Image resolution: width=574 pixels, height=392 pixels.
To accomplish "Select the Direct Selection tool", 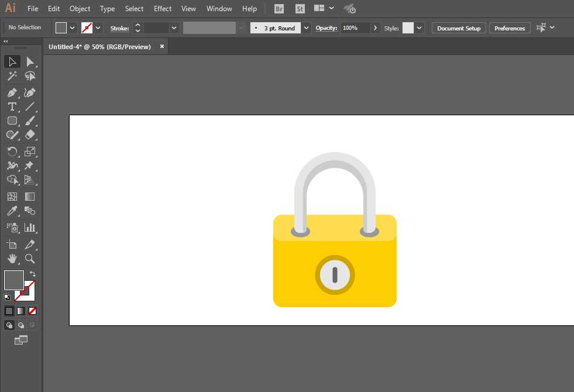I will [30, 61].
